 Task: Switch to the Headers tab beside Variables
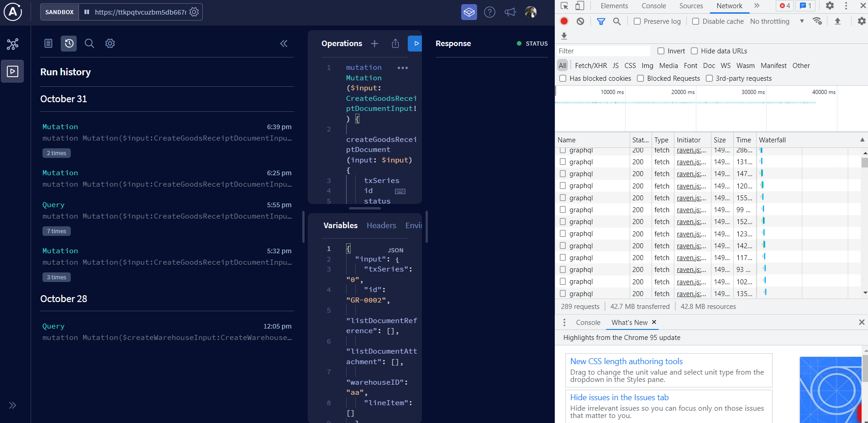click(381, 225)
